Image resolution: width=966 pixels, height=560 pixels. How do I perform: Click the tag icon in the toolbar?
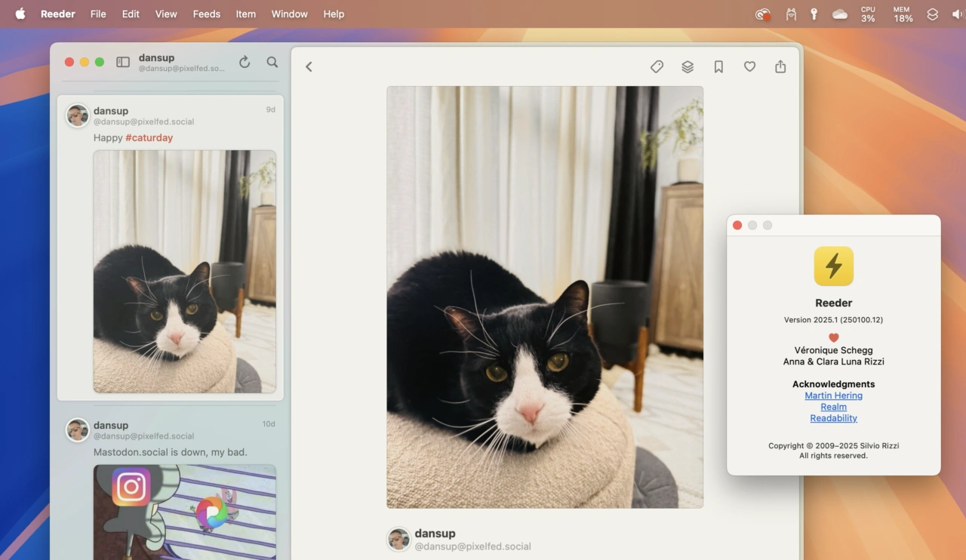(657, 67)
